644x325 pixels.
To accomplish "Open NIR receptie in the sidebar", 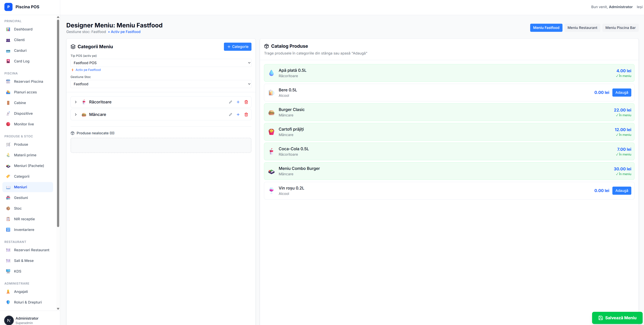I will [28, 219].
